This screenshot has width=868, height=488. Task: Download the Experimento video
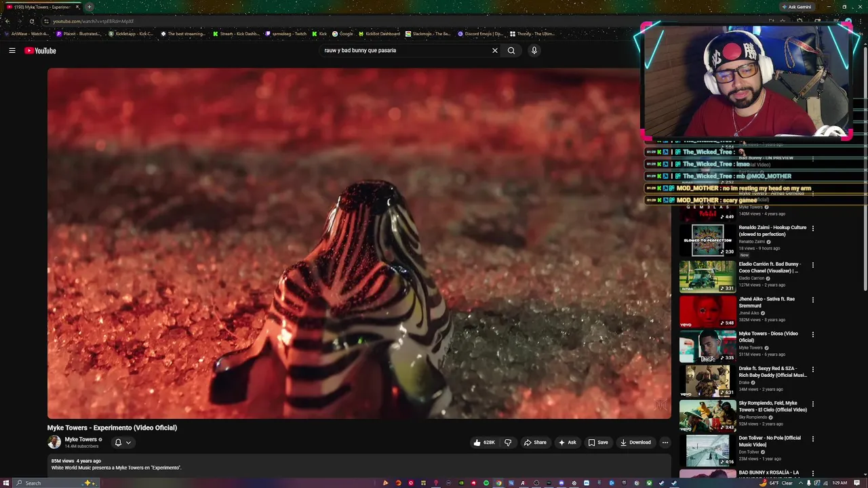635,443
